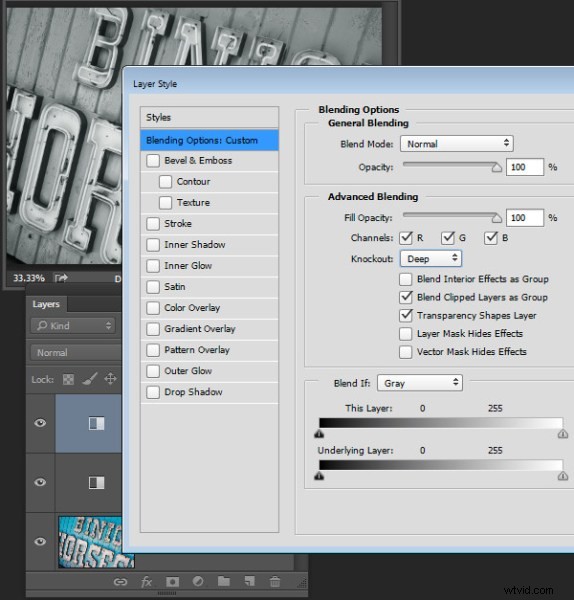Create new adjustment layer via half-circle icon
Image resolution: width=574 pixels, height=600 pixels.
coord(198,582)
